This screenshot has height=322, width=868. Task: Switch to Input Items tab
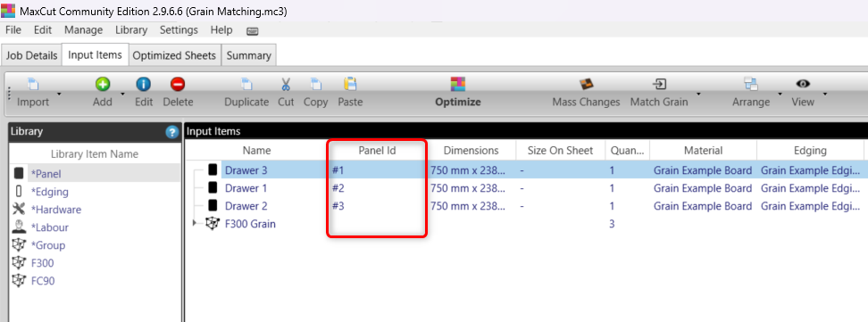pos(96,54)
